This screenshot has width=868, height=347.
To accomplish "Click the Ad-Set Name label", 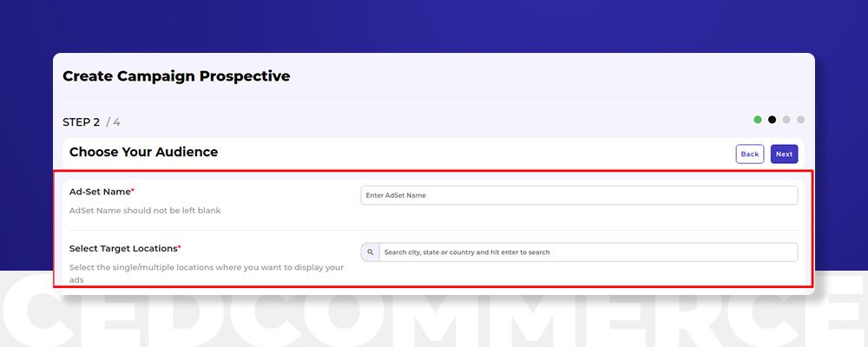I will pos(100,192).
